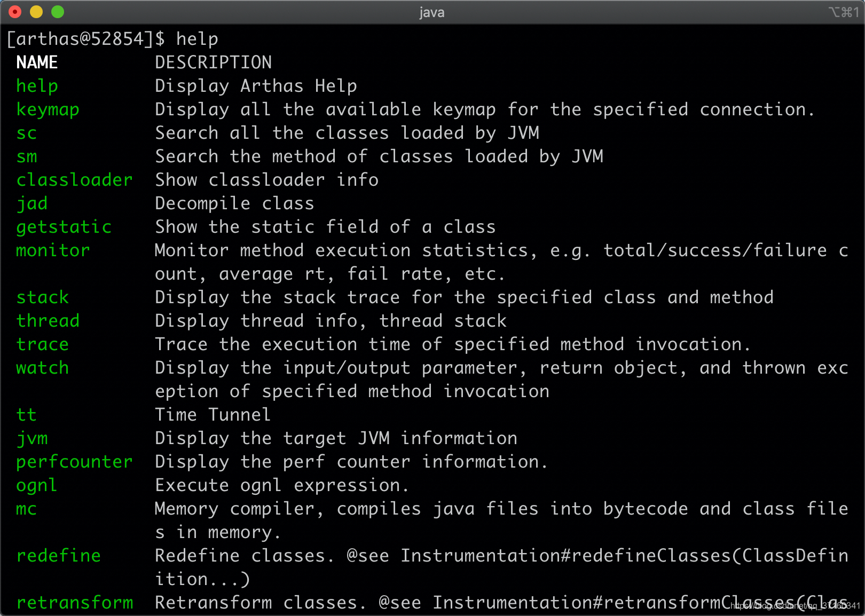Click 'Display thread info, thread stack' text

[x=331, y=321]
